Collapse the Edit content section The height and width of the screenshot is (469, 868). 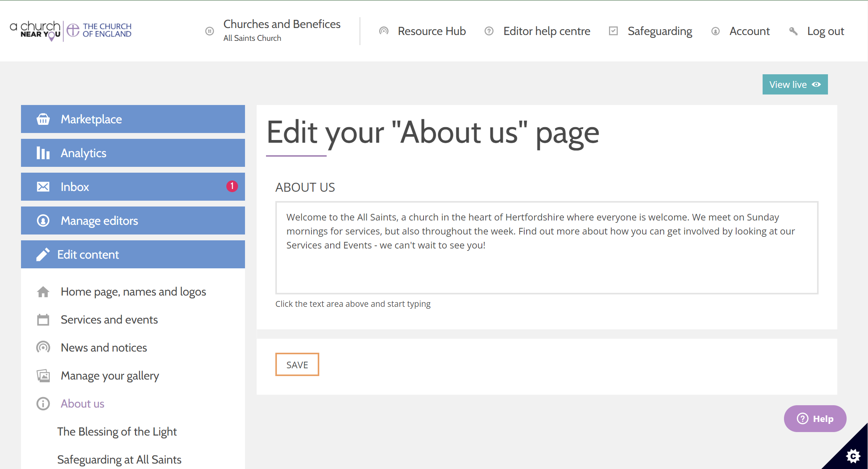pos(133,254)
